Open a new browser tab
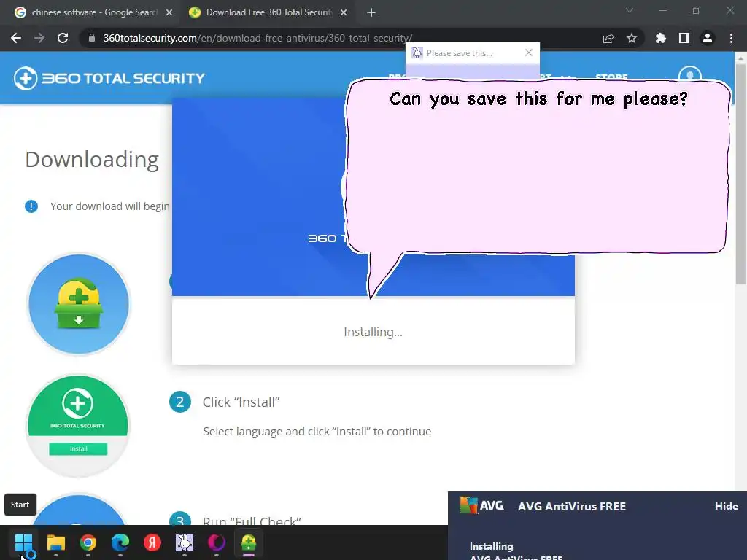The height and width of the screenshot is (560, 747). click(x=371, y=12)
